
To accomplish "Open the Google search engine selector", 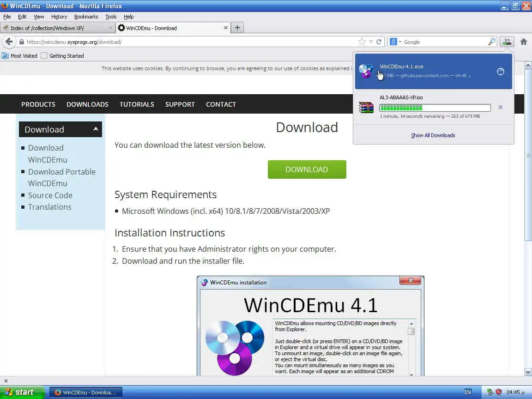I will [395, 42].
